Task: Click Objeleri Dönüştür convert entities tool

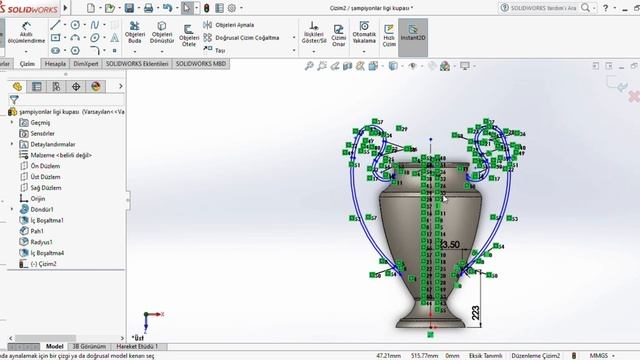Action: (162, 32)
